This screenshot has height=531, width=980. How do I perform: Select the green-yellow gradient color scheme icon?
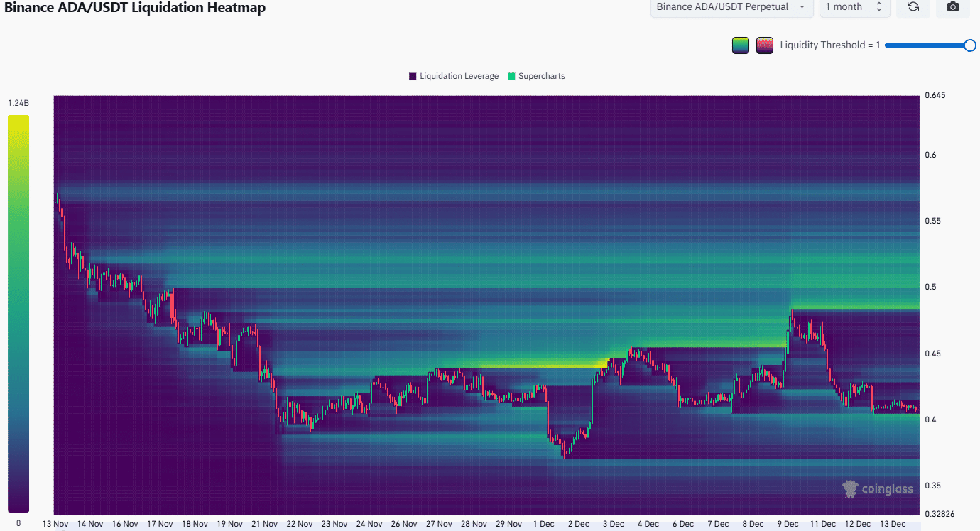pos(740,45)
